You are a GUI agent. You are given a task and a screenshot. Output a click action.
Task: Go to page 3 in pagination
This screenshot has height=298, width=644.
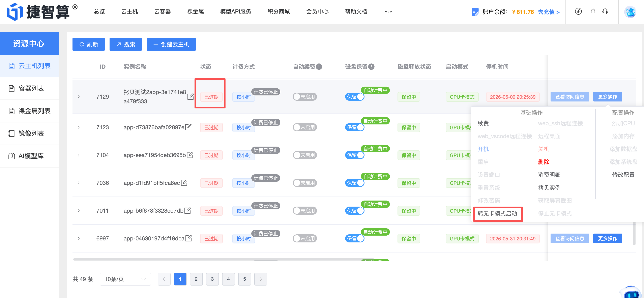click(212, 279)
